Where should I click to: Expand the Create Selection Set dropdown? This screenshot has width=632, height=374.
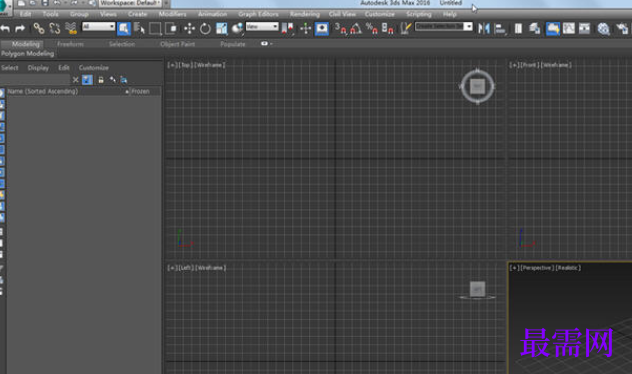point(468,27)
